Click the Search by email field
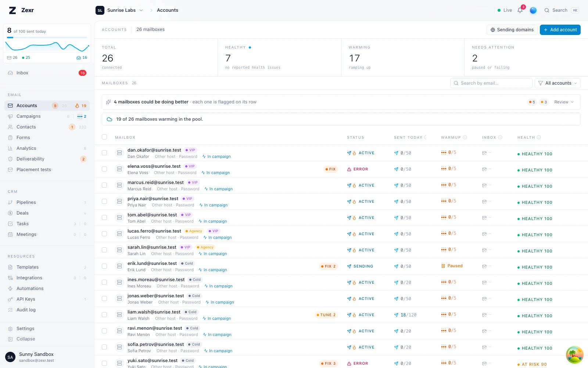 [x=491, y=83]
